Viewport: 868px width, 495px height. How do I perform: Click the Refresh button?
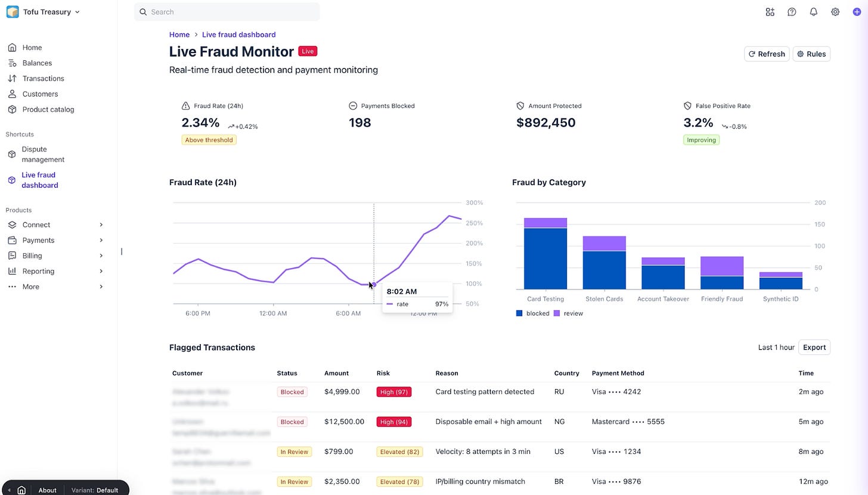pyautogui.click(x=767, y=54)
